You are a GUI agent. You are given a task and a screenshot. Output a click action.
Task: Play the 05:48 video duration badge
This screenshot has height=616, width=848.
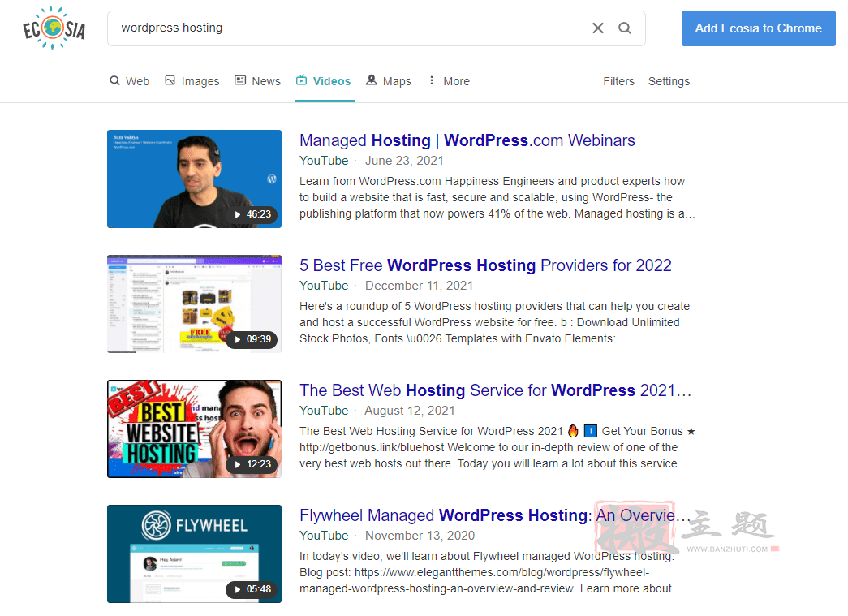coord(252,589)
